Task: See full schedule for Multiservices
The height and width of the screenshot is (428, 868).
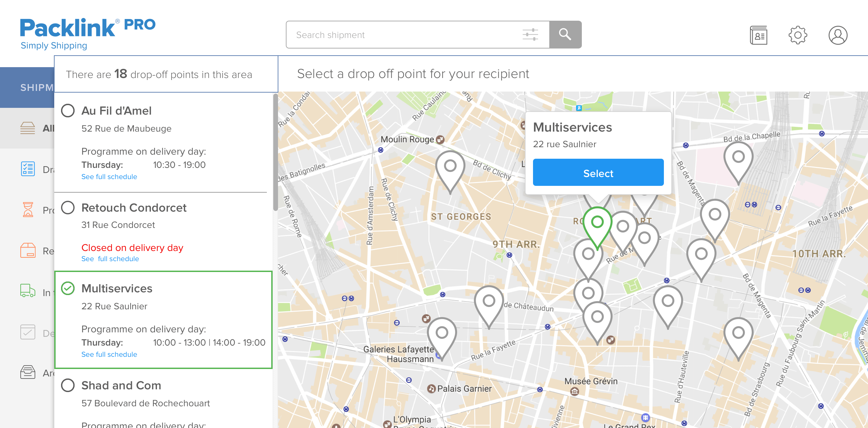Action: pos(109,354)
